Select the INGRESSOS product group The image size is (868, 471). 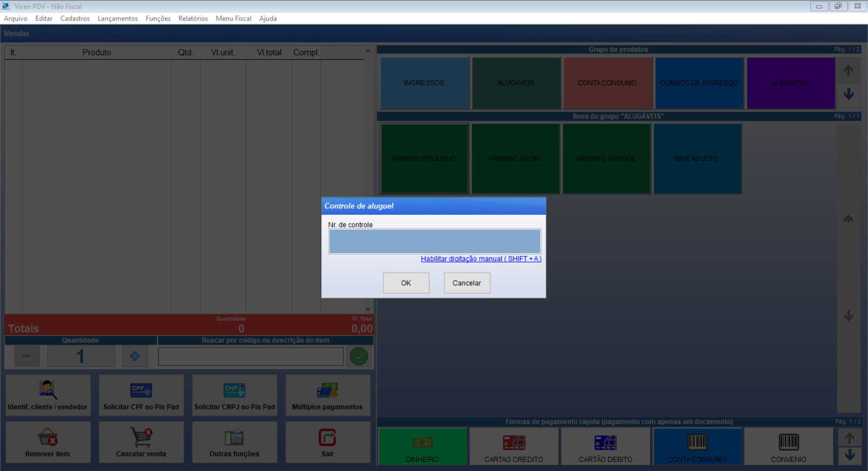tap(424, 83)
